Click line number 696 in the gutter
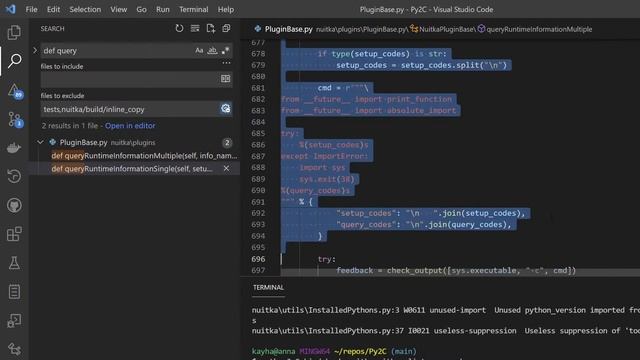 [x=258, y=259]
